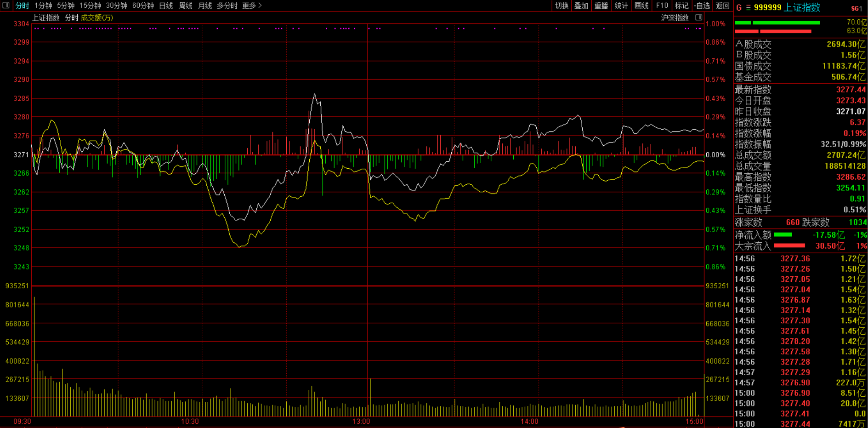The image size is (868, 428).
Task: Click the 09:30 time axis label
Action: tap(22, 422)
